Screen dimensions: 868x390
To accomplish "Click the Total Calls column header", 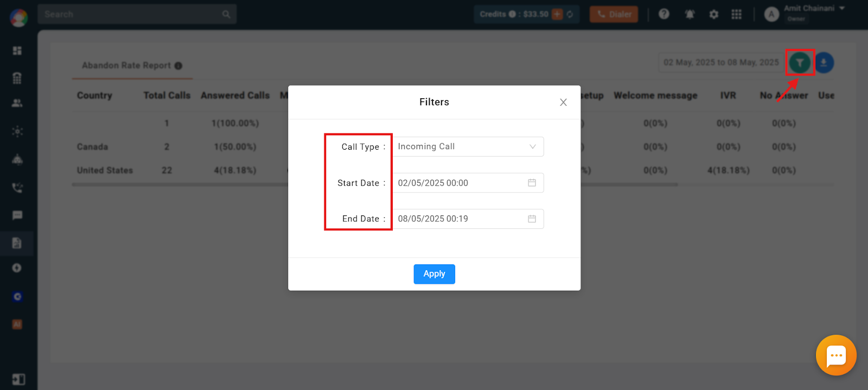I will (167, 95).
